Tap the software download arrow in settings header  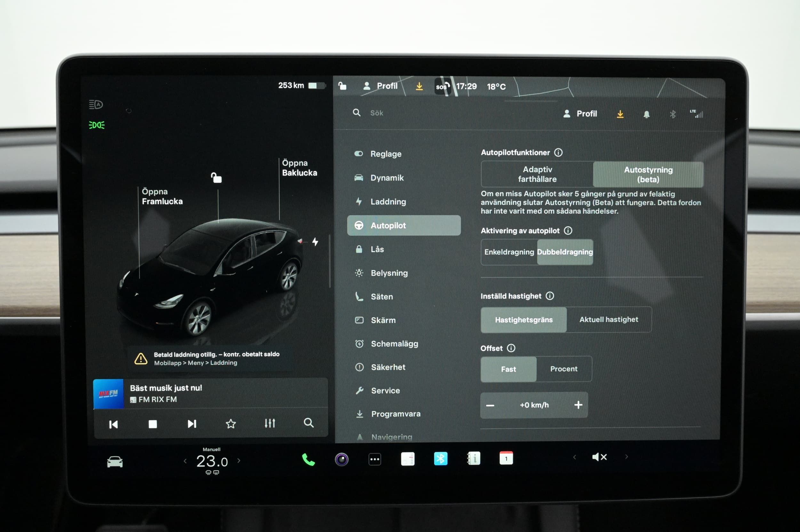click(620, 114)
